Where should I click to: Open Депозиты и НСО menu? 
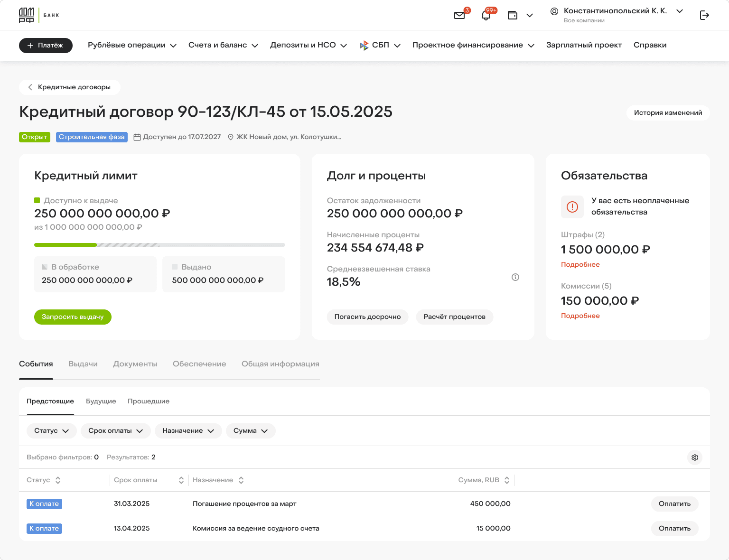308,45
